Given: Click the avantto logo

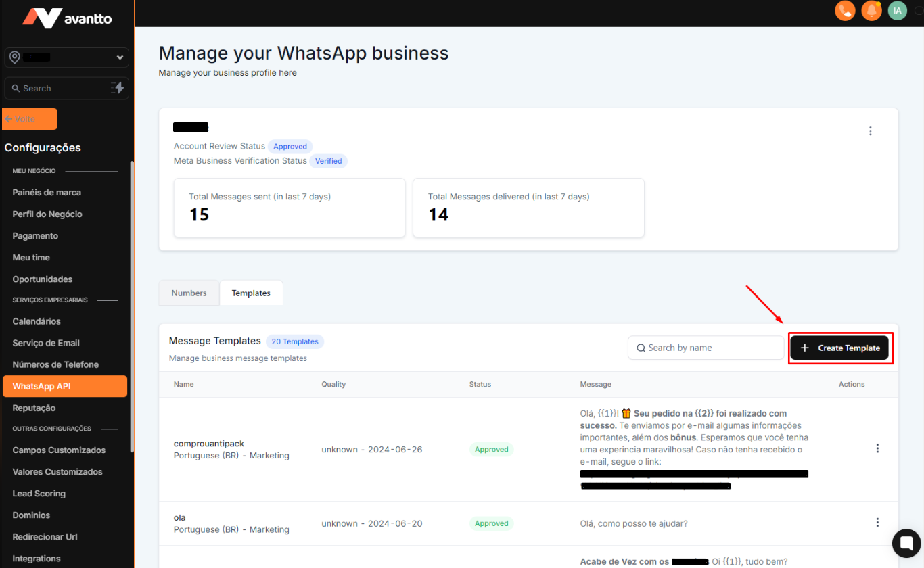Looking at the screenshot, I should (x=67, y=18).
